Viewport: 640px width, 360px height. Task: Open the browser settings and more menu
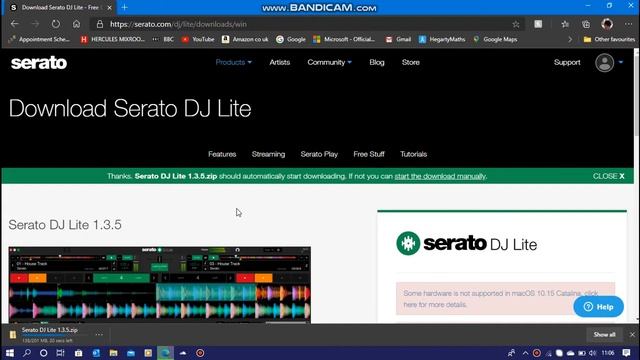click(x=628, y=24)
